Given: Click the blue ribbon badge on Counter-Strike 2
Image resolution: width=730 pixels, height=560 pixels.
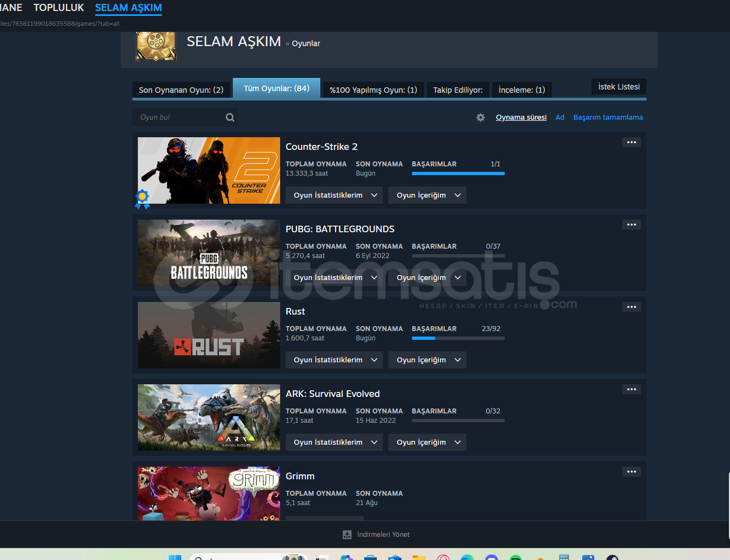Looking at the screenshot, I should point(142,199).
